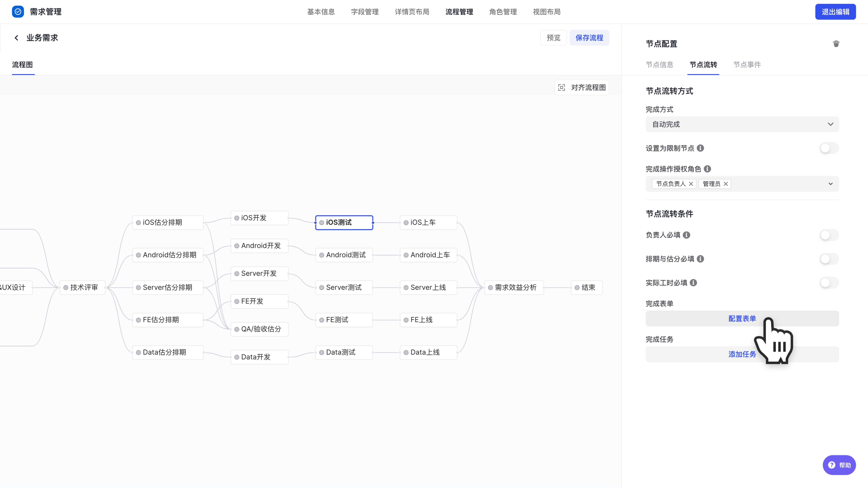Viewport: 868px width, 488px height.
Task: Open the 帮助 help button
Action: point(839,465)
